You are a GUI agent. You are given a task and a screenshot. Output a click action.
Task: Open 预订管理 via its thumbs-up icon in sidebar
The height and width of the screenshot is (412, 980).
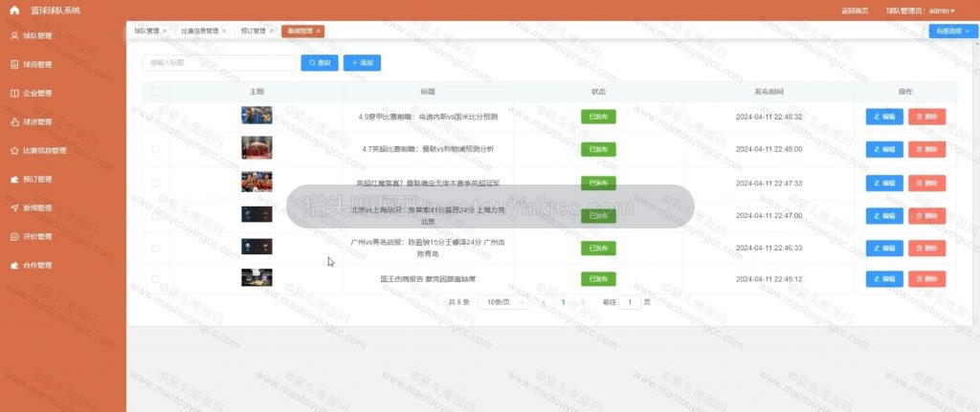click(x=14, y=180)
